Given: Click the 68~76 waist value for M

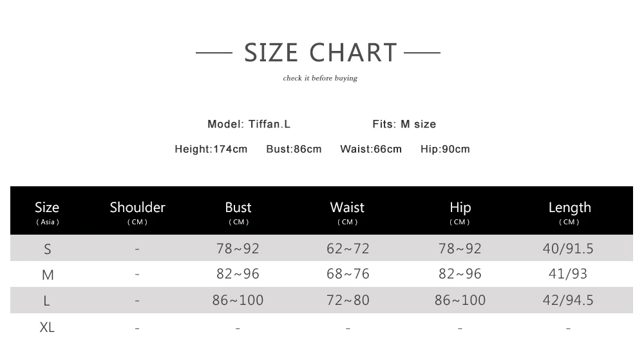Looking at the screenshot, I should 348,274.
